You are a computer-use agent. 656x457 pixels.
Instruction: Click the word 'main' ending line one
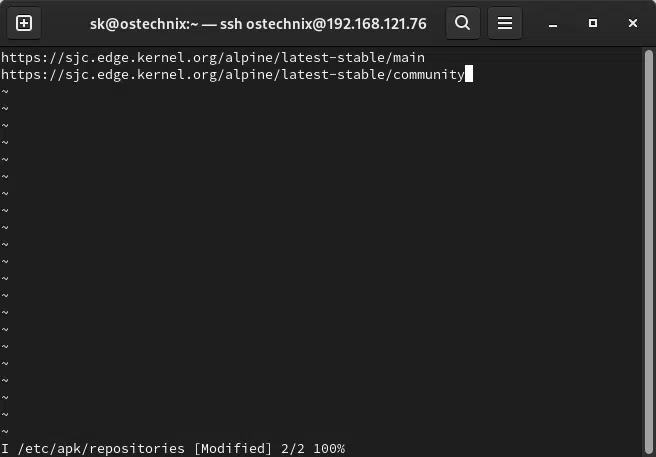click(x=410, y=57)
